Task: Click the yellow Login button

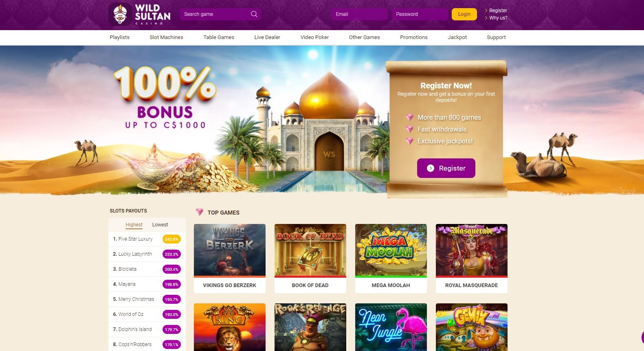Action: click(x=464, y=14)
